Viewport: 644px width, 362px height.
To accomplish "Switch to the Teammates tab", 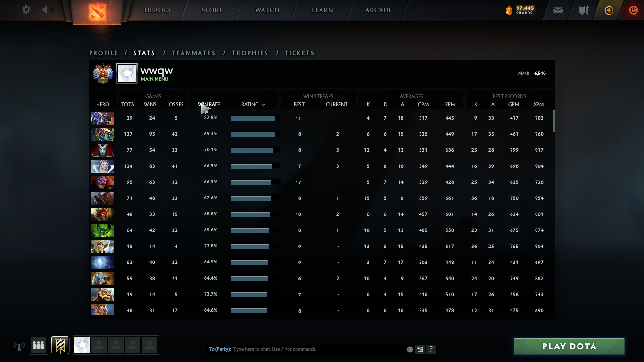I will 193,53.
